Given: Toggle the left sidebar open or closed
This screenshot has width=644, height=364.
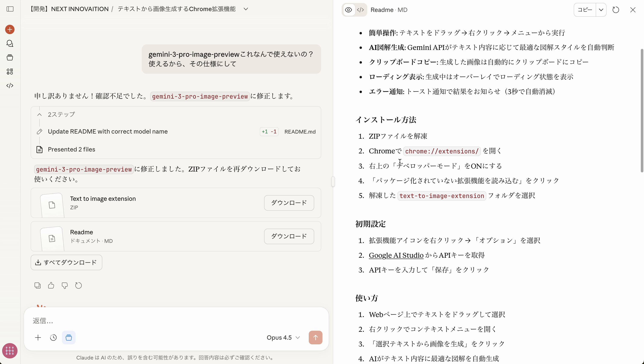Looking at the screenshot, I should [x=10, y=9].
